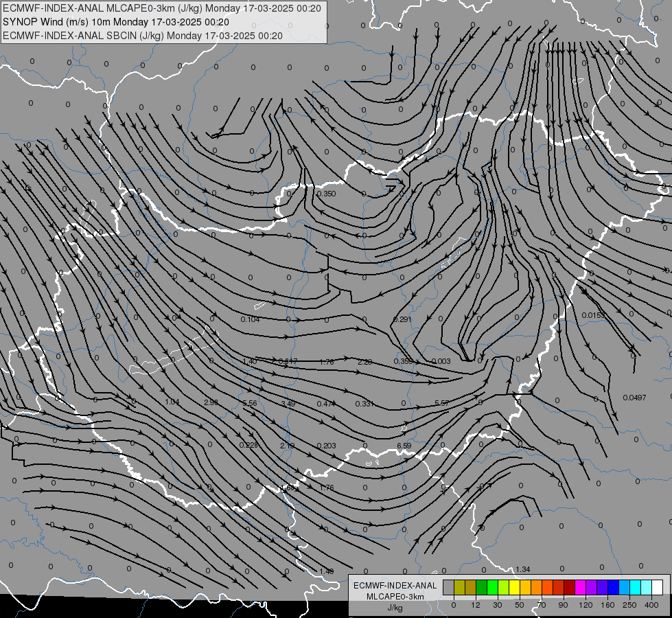Click the legend scale label '400'
This screenshot has width=672, height=618.
click(651, 605)
